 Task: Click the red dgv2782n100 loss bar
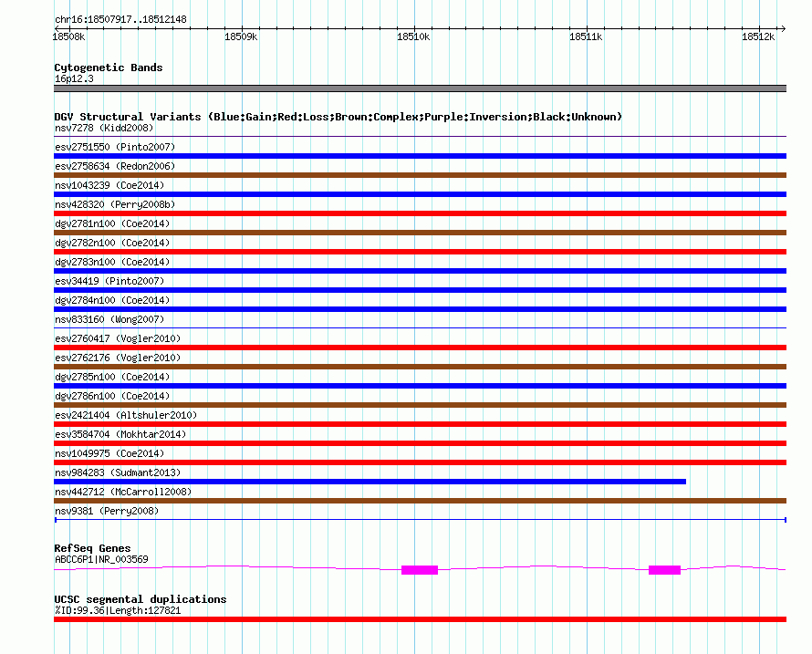[420, 252]
